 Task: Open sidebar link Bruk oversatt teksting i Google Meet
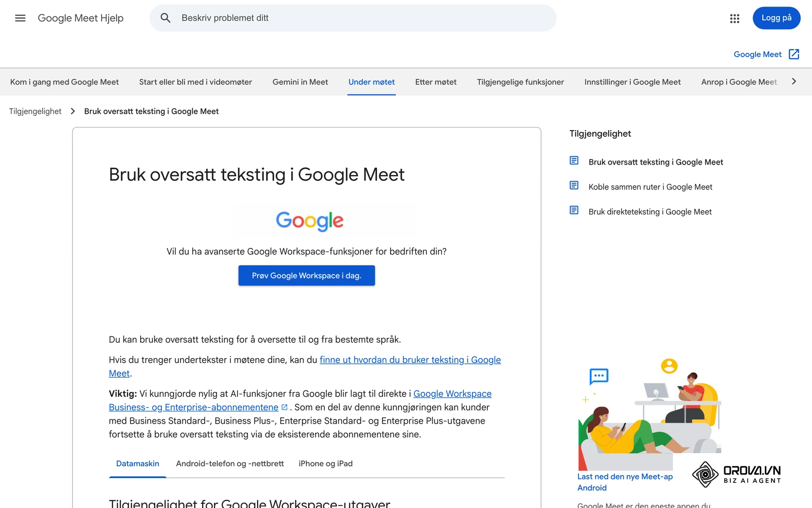click(656, 162)
